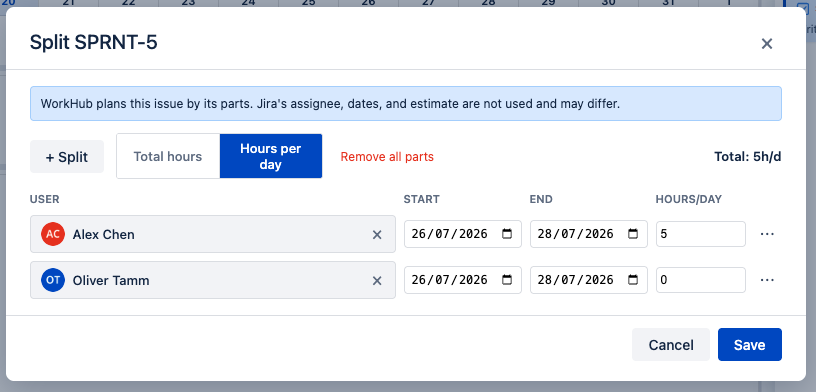
Task: Open the Oliver Tamm user selector
Action: pyautogui.click(x=212, y=280)
